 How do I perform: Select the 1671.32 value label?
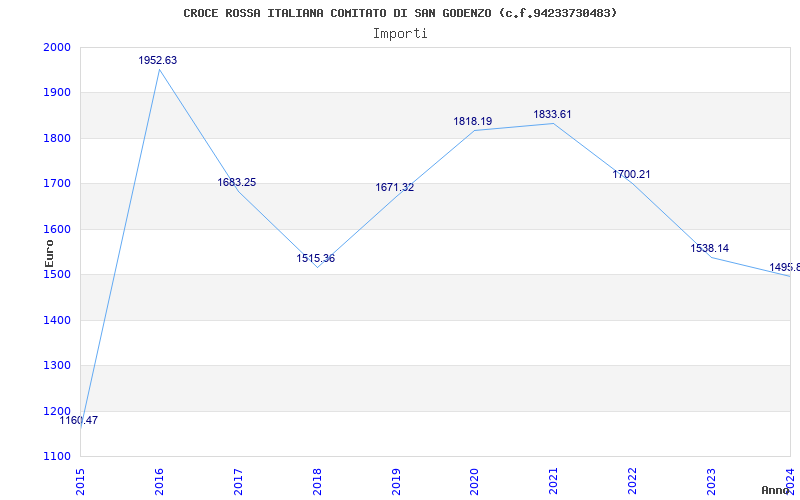(x=395, y=187)
